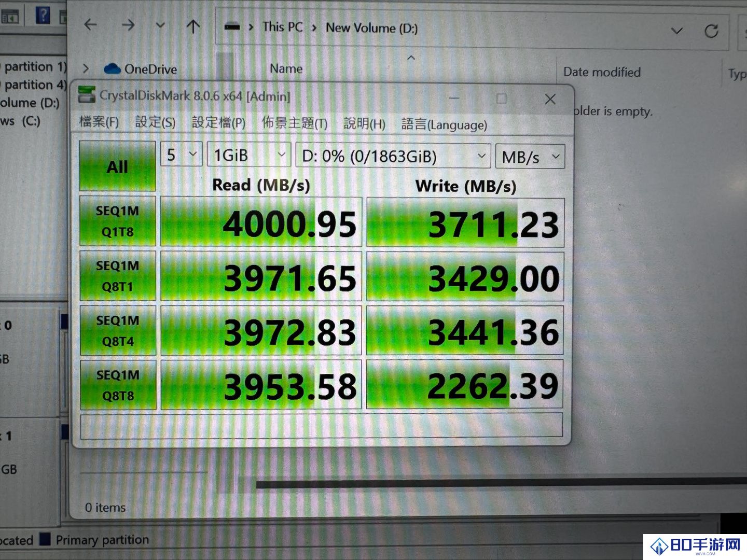Start the SEQ1M Q1T8 test
Screen dimensions: 747x560
coord(118,221)
